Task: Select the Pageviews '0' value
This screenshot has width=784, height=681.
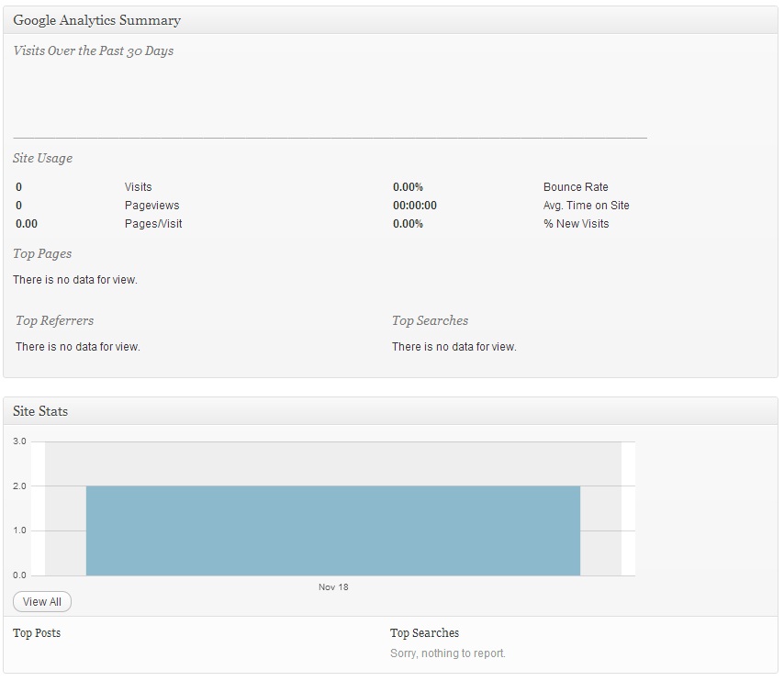Action: pyautogui.click(x=19, y=206)
